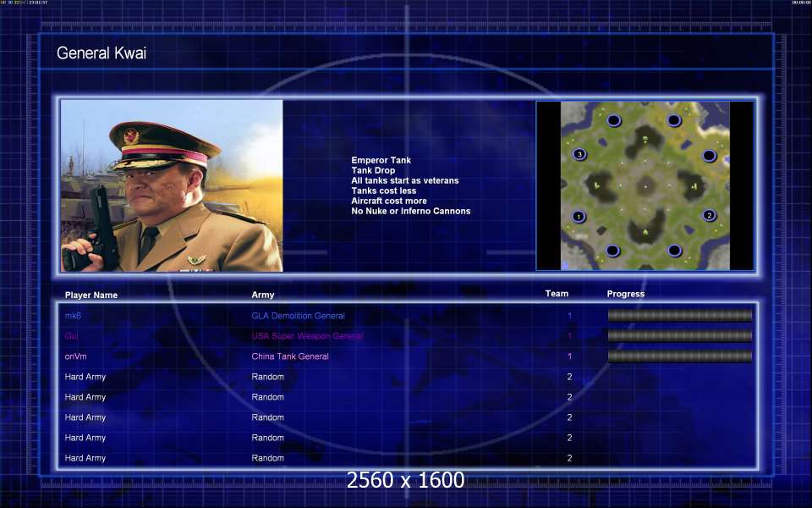Click 'No Nuke or Inferno Cannons' line
812x508 pixels.
[x=411, y=211]
